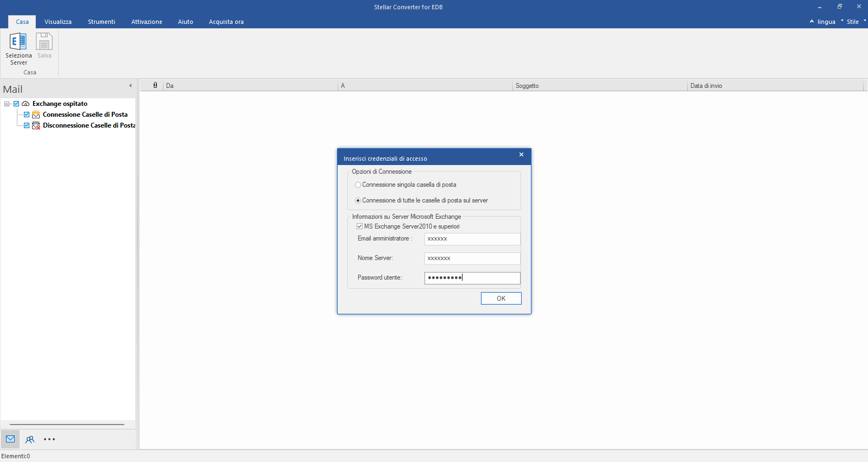Sort by the Da column header
Viewport: 868px width, 462px height.
pyautogui.click(x=250, y=86)
